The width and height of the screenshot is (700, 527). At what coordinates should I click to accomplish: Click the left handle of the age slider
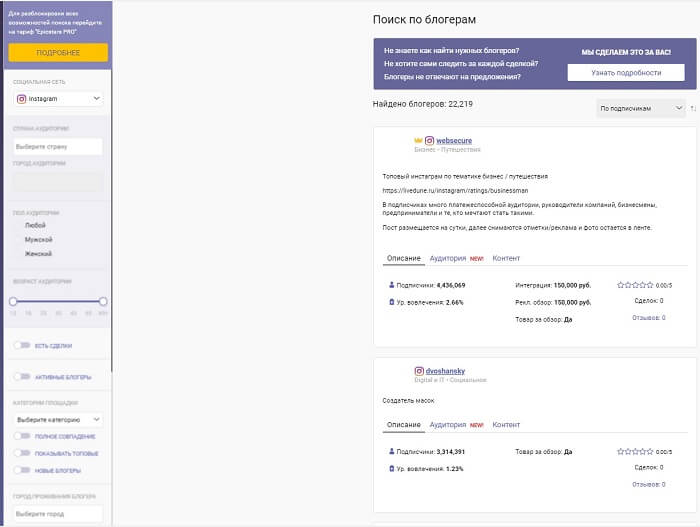click(x=13, y=301)
